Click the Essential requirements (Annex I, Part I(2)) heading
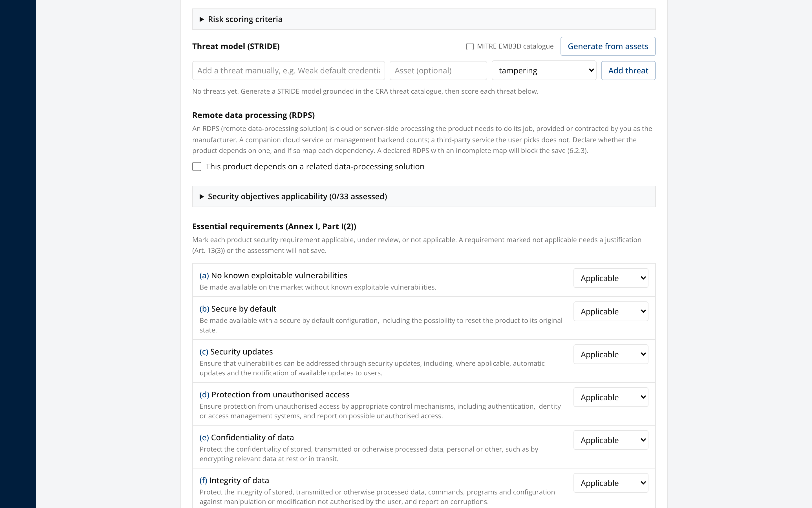Viewport: 812px width, 508px height. coord(274,226)
